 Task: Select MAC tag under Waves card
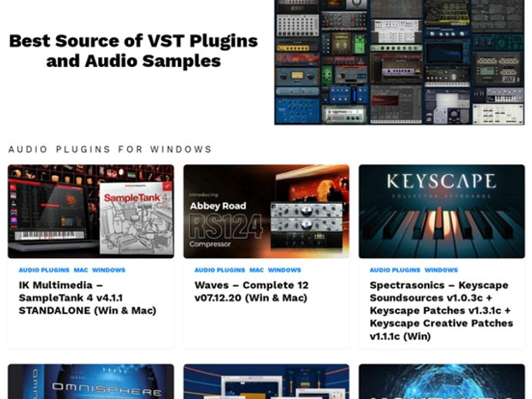(257, 270)
